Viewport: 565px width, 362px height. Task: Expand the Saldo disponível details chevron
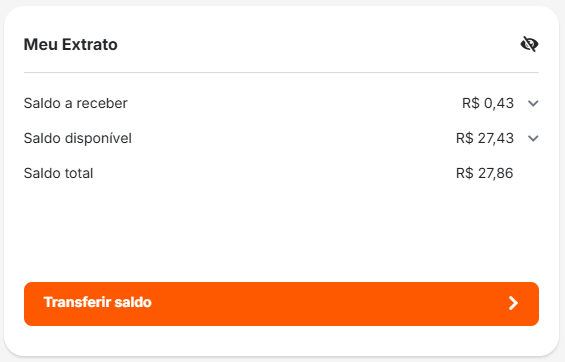(533, 138)
